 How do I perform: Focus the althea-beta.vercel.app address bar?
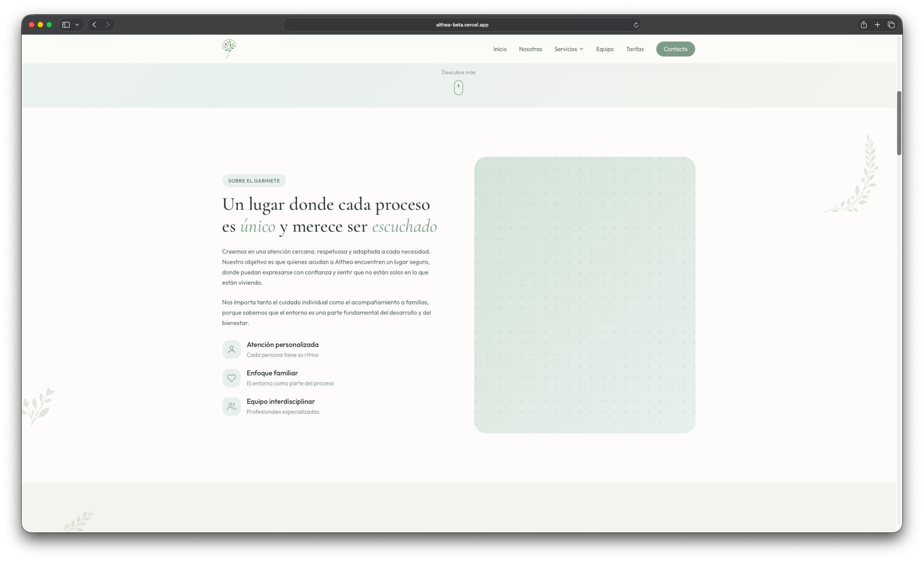point(462,25)
